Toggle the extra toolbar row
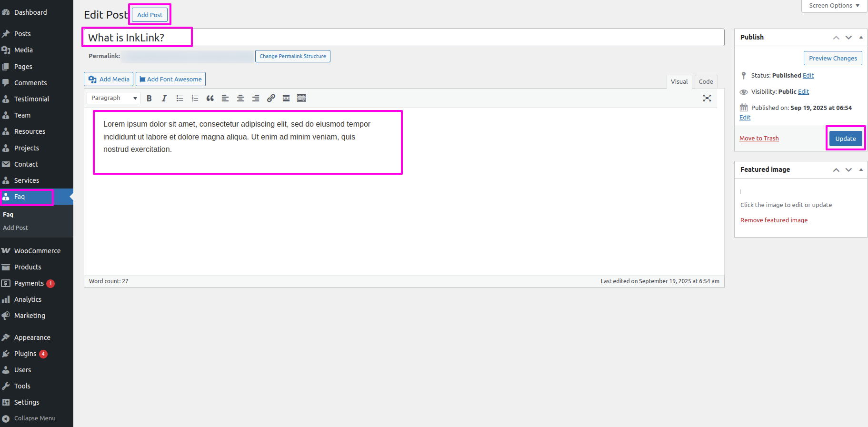Image resolution: width=868 pixels, height=427 pixels. [301, 98]
